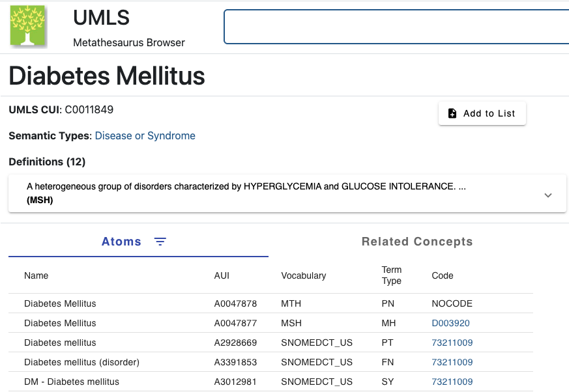Open the Atoms filter icon

(160, 242)
